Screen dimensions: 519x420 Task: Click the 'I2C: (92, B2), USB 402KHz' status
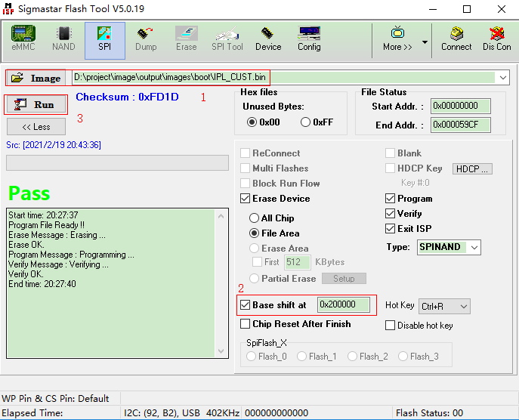tap(181, 412)
